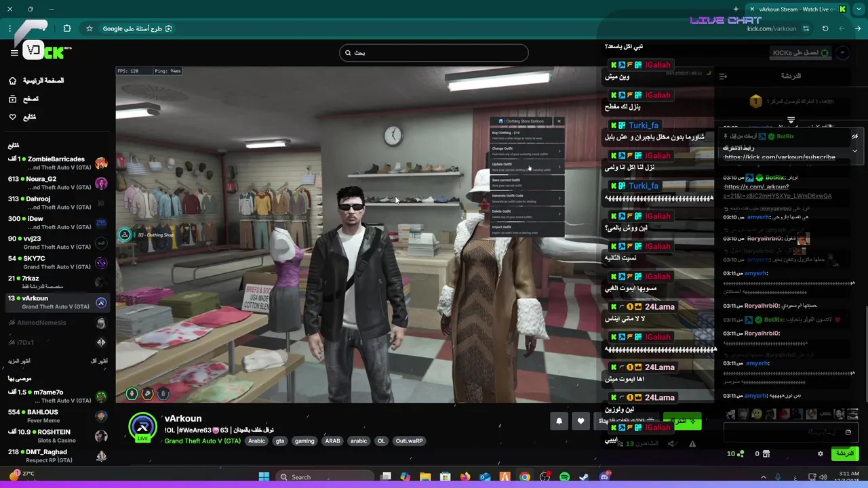The image size is (868, 488).
Task: Select the lowercase gta tag chip
Action: pyautogui.click(x=280, y=441)
